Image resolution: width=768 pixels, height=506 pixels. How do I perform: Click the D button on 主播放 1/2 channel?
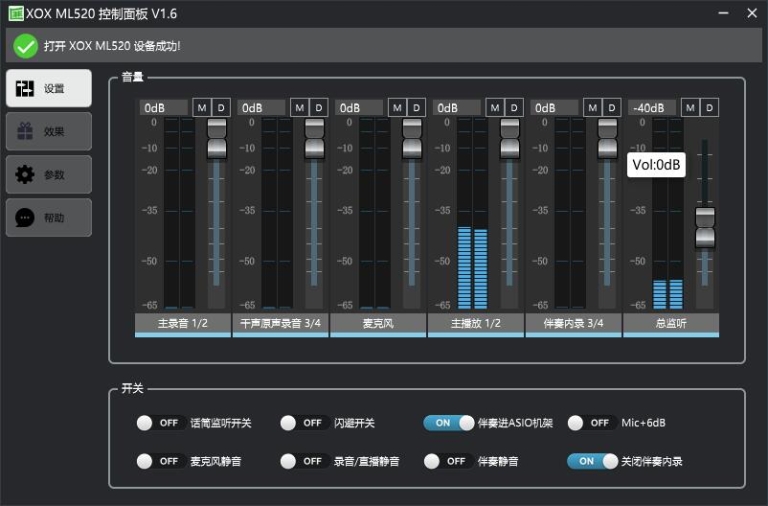[514, 108]
